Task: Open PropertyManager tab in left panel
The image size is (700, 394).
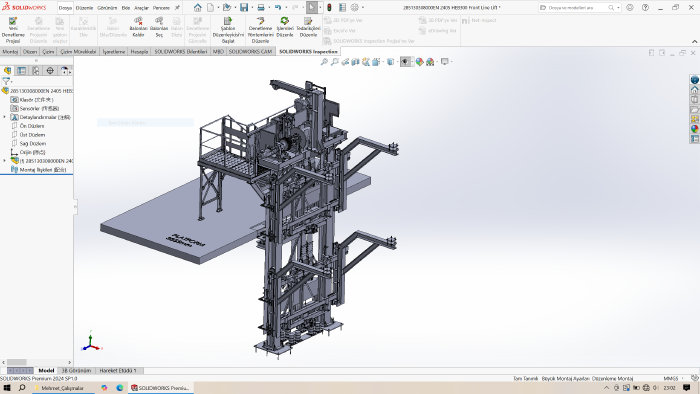Action: (21, 71)
